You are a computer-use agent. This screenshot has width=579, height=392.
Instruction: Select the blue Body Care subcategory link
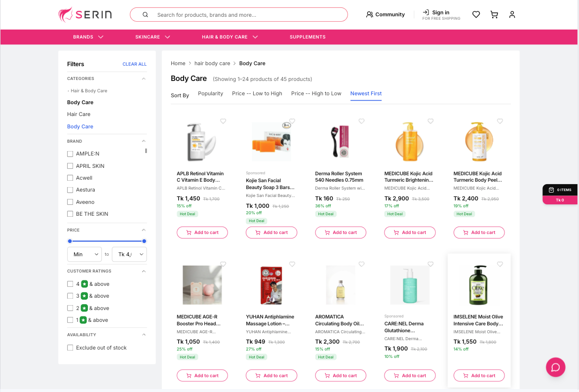pyautogui.click(x=80, y=126)
